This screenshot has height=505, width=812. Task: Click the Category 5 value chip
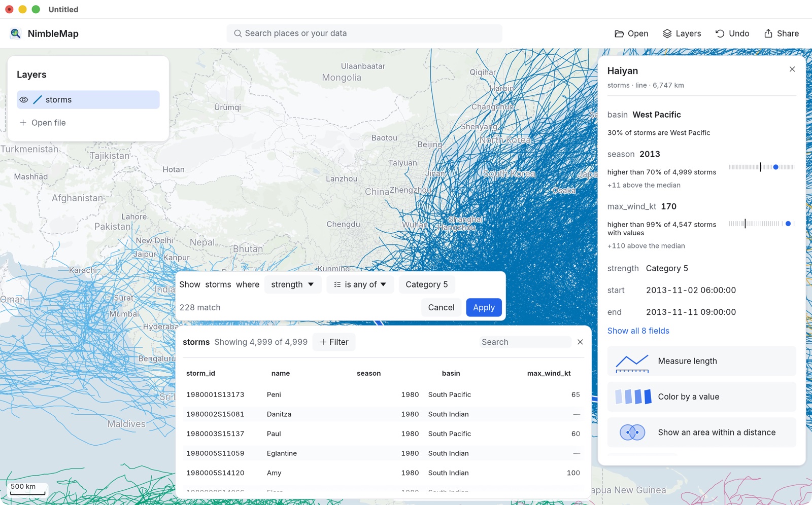pos(426,284)
